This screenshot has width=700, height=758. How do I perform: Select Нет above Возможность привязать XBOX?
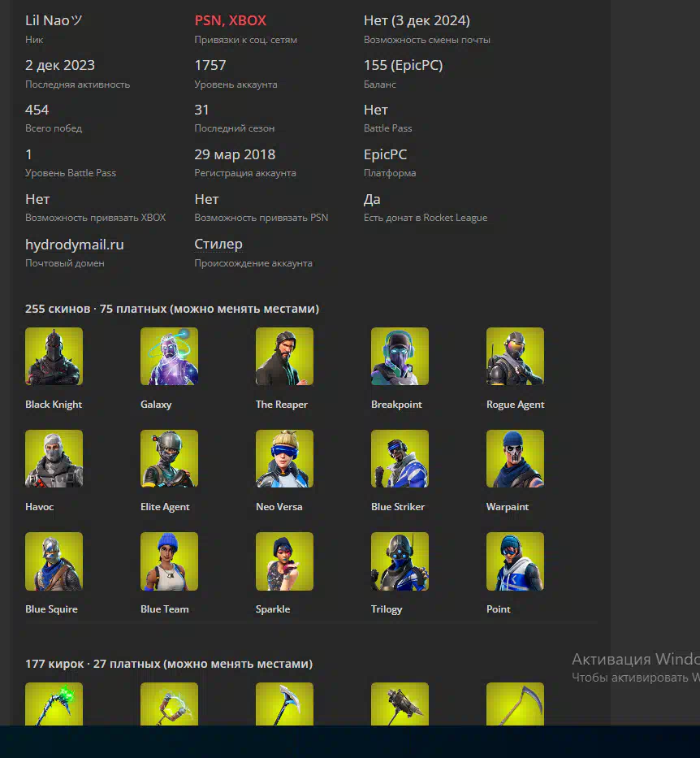tap(37, 199)
